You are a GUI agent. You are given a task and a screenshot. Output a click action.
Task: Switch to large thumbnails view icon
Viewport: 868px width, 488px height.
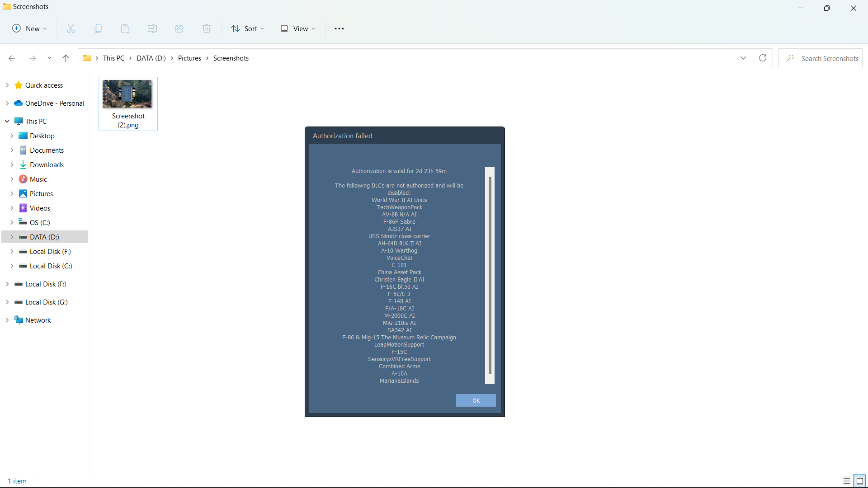tap(860, 481)
